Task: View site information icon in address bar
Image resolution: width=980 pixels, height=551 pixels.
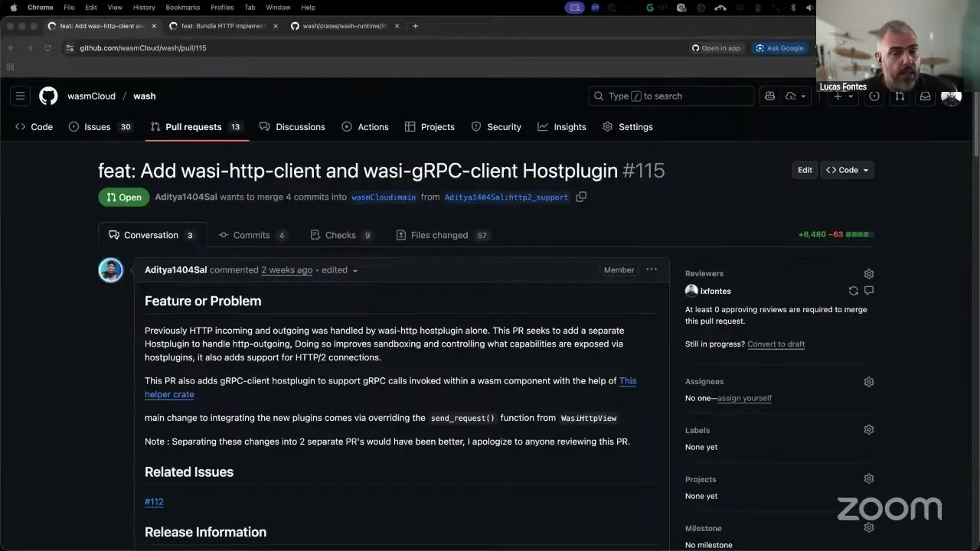Action: [70, 47]
